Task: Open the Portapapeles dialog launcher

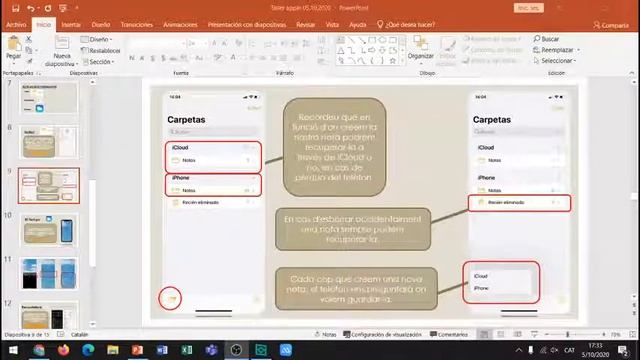Action: click(39, 73)
